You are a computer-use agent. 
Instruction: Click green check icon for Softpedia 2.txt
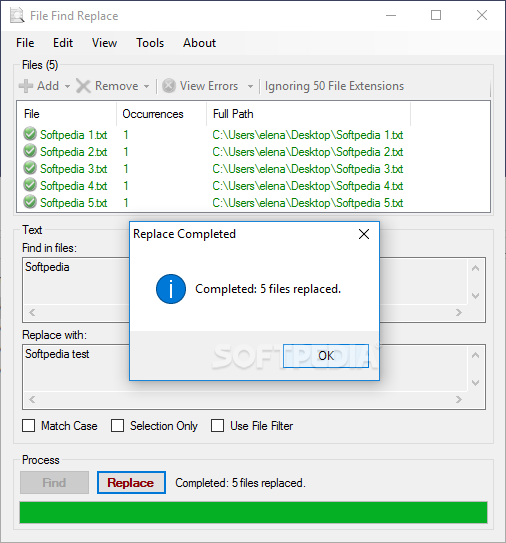(x=30, y=151)
